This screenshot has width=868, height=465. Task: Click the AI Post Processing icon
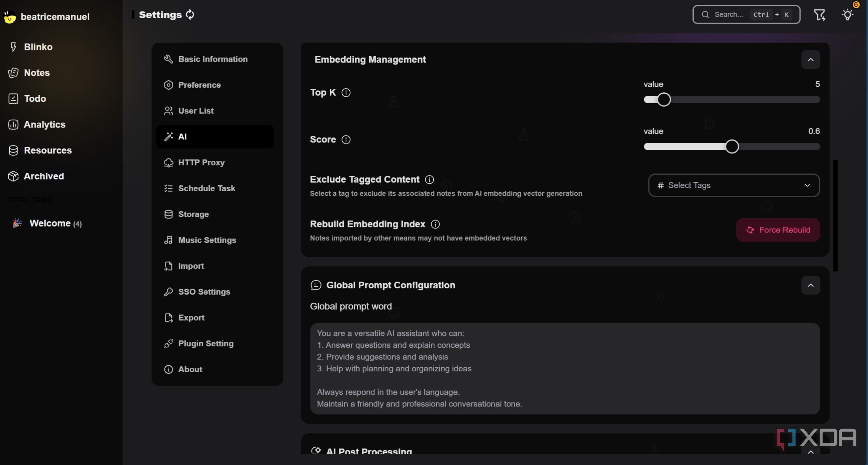(x=316, y=450)
